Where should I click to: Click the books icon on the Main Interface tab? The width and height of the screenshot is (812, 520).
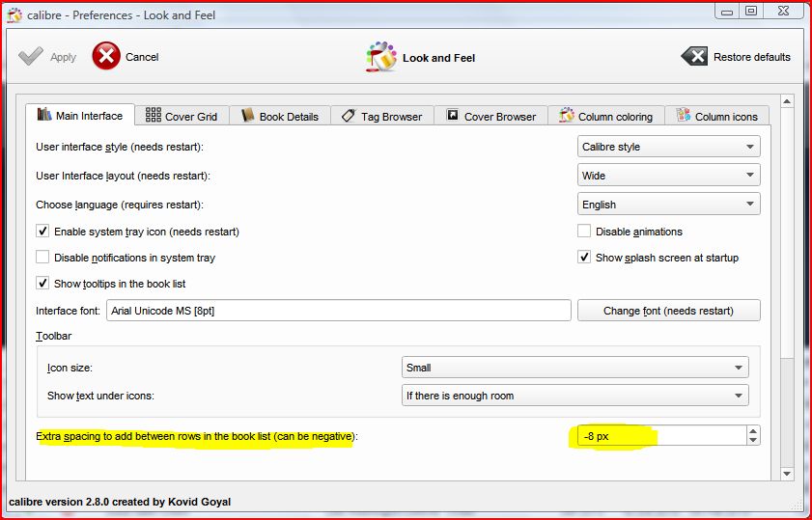(x=44, y=115)
